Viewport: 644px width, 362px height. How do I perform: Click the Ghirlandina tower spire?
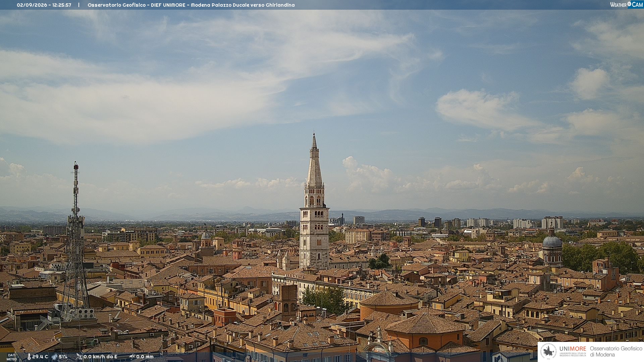(x=314, y=160)
